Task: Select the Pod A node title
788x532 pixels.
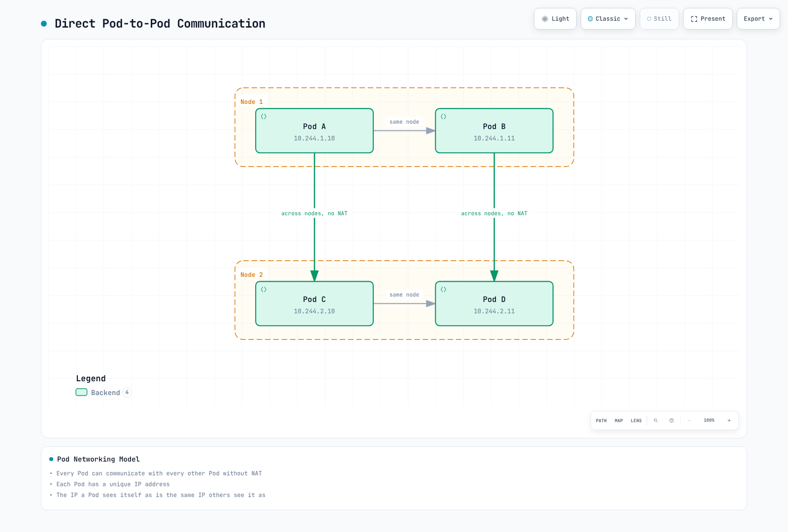Action: pos(314,127)
